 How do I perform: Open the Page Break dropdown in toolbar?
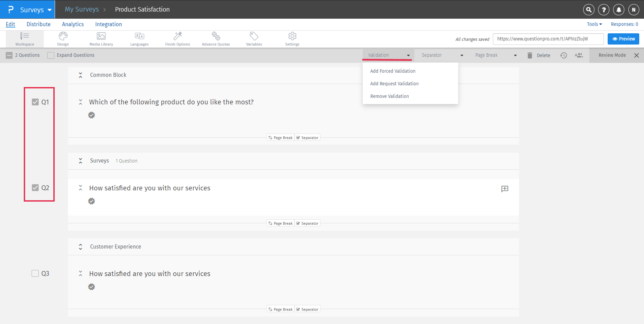point(496,55)
